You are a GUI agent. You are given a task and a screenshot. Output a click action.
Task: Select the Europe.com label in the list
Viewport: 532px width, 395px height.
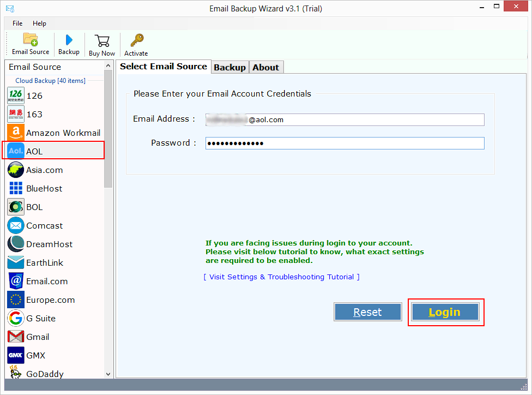click(51, 300)
